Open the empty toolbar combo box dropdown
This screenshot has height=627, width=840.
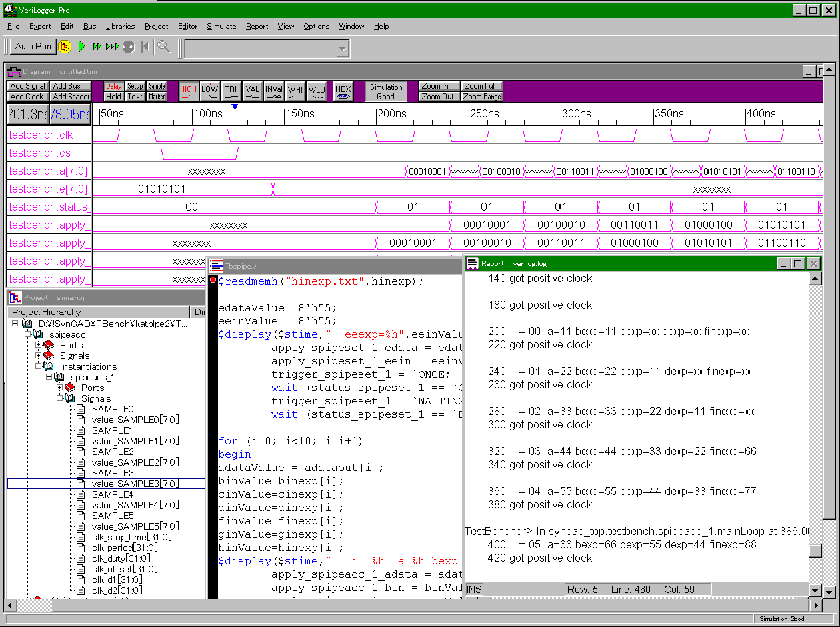342,49
